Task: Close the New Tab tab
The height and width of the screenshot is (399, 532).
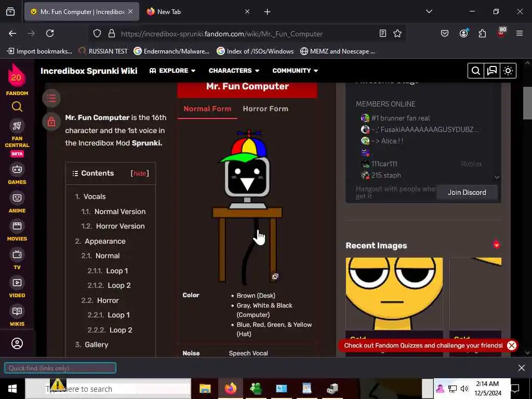Action: 247,12
